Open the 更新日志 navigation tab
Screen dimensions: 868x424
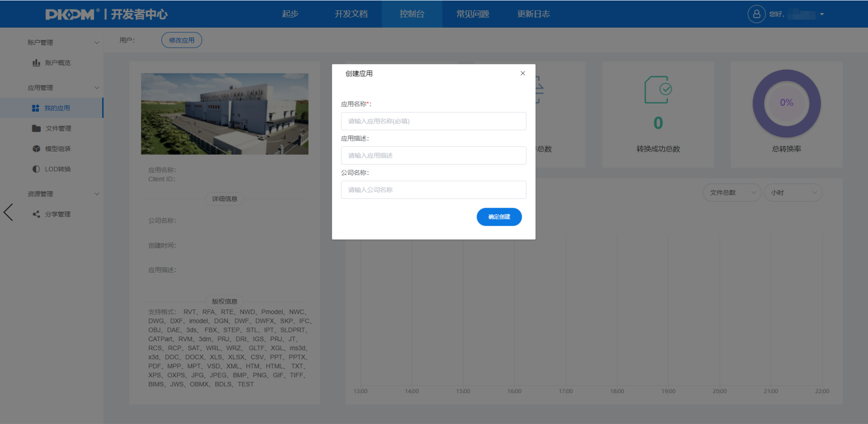(533, 14)
